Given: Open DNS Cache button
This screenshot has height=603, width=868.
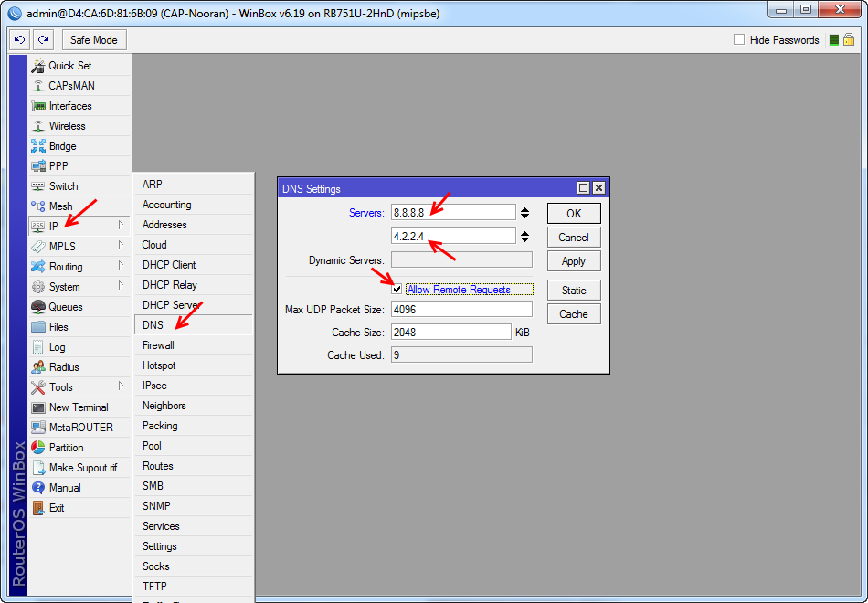Looking at the screenshot, I should (574, 314).
